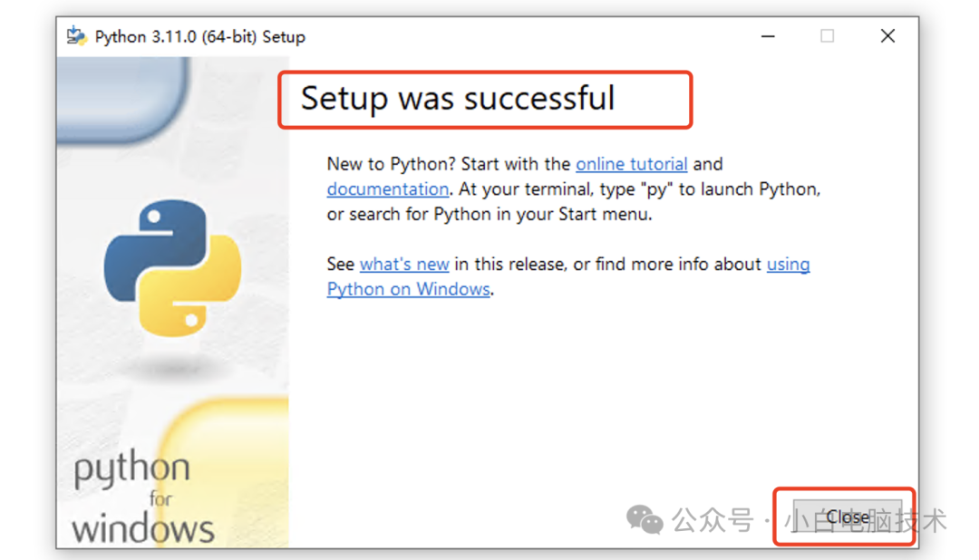Open the documentation link
Image resolution: width=979 pixels, height=560 pixels.
[x=388, y=189]
